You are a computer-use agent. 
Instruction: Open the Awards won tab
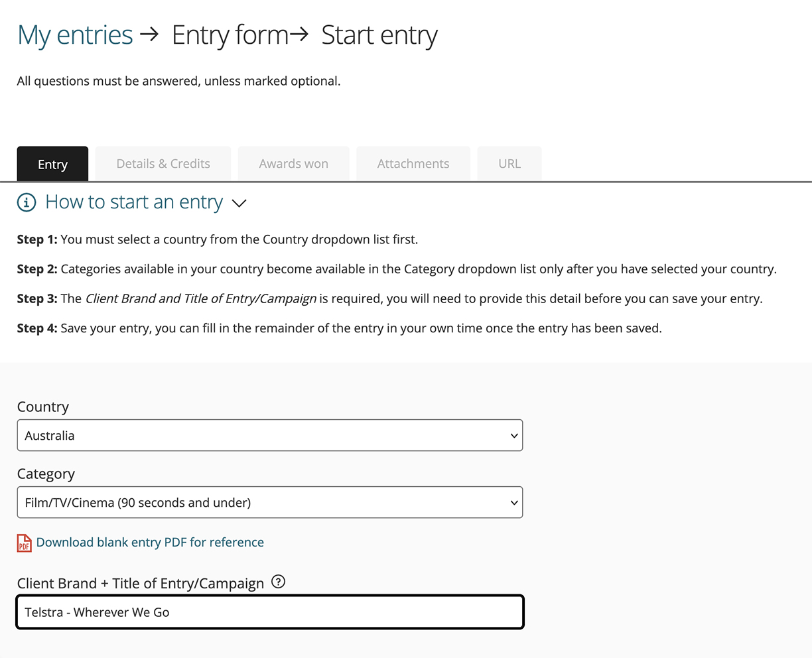coord(293,164)
